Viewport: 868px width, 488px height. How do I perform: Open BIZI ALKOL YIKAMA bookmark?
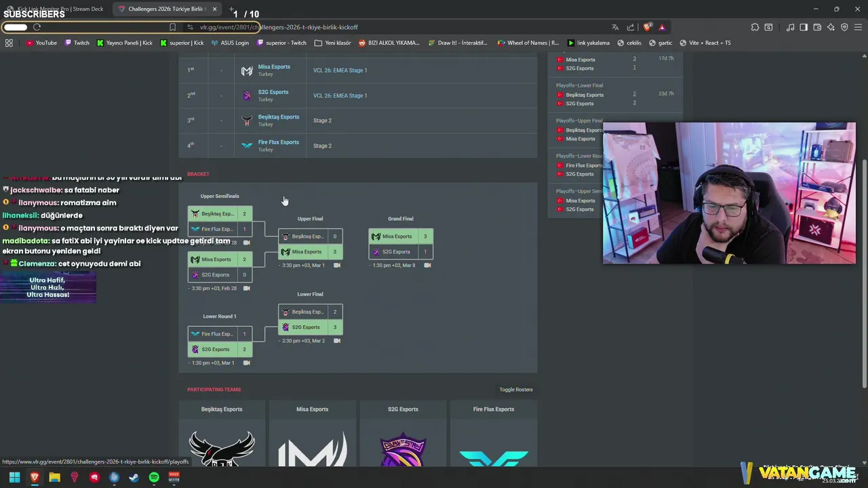coord(389,43)
